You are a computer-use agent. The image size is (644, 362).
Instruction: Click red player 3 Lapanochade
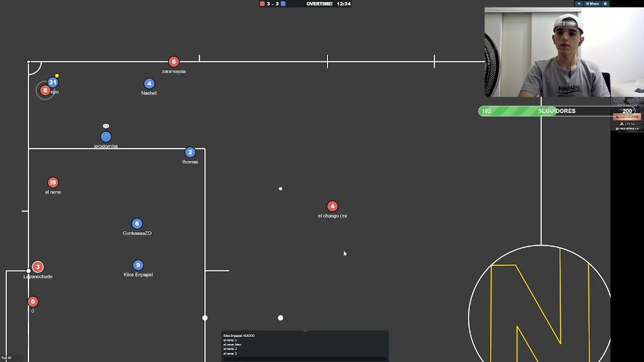click(x=38, y=267)
